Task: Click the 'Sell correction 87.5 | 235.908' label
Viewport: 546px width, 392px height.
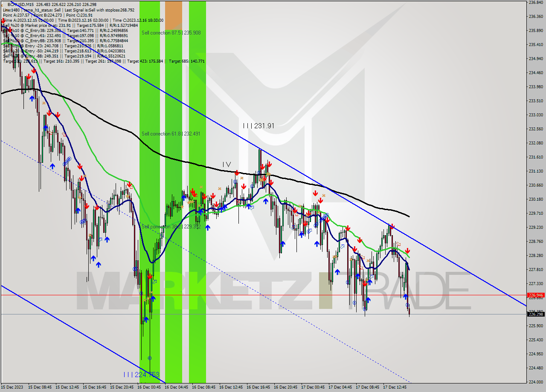Action: pos(171,32)
